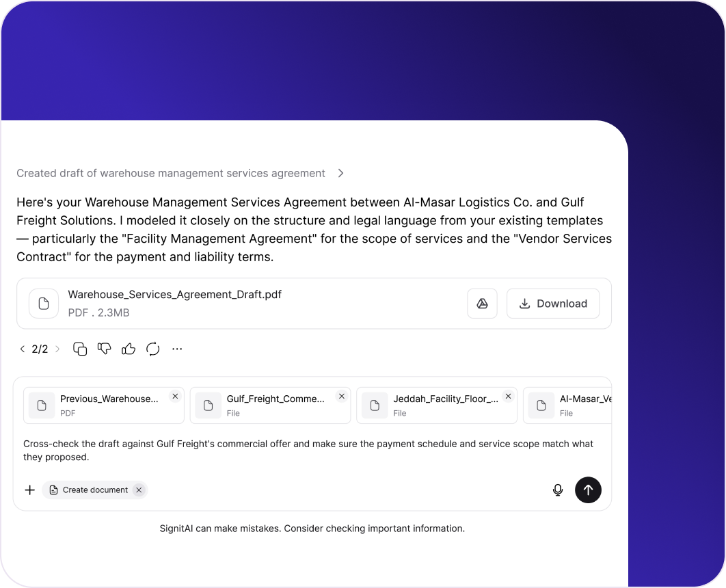Remove the Create document chip
This screenshot has height=588, width=726.
point(139,490)
